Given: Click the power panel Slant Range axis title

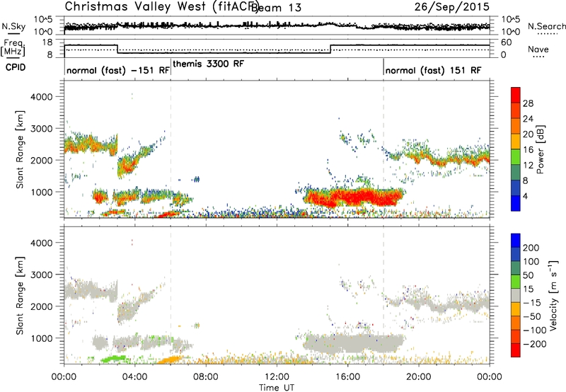Looking at the screenshot, I should coord(20,149).
